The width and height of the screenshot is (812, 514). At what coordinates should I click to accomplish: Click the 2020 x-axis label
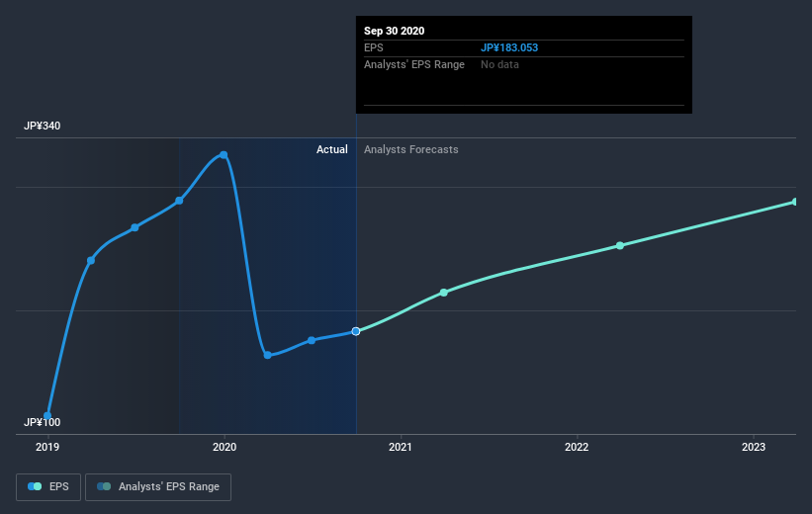[x=225, y=447]
